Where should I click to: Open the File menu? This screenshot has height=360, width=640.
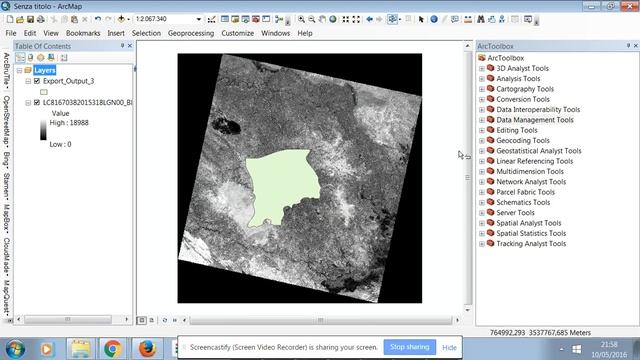(11, 33)
